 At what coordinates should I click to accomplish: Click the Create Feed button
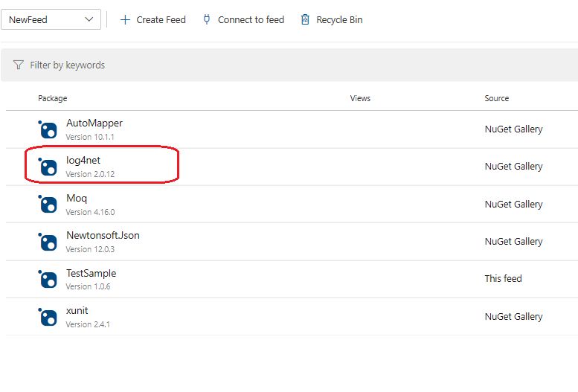(x=153, y=19)
